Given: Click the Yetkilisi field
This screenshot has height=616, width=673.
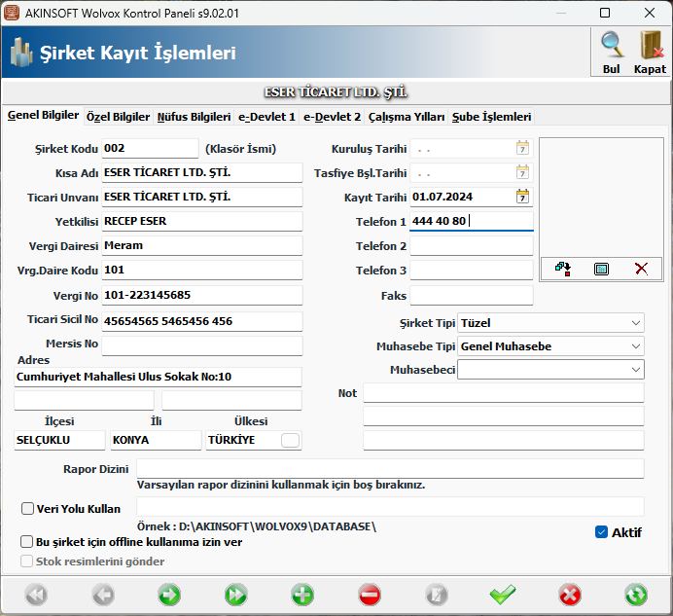Looking at the screenshot, I should click(x=202, y=221).
